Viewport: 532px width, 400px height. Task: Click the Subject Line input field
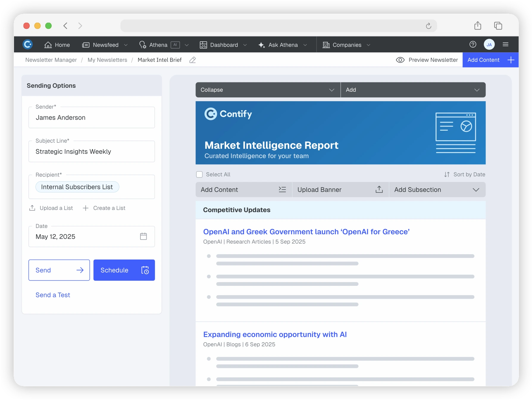point(92,152)
